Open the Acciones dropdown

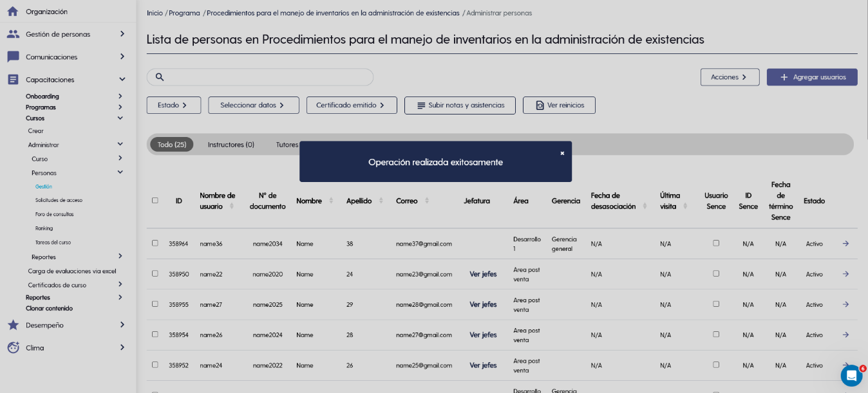[730, 77]
